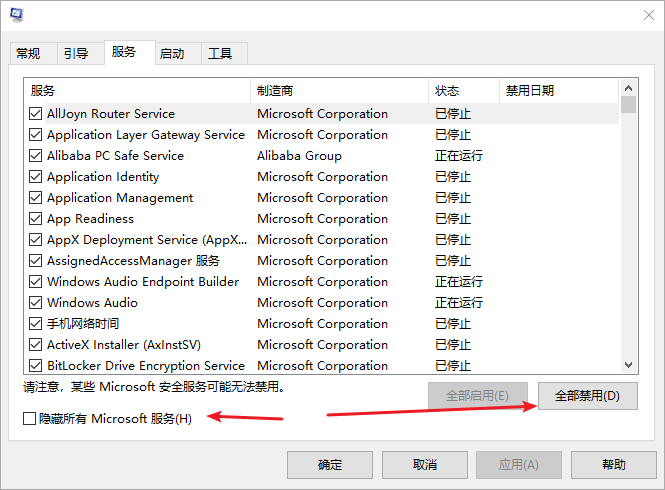Toggle the Alibaba PC Safe Service checkbox
Viewport: 665px width, 490px height.
(36, 156)
